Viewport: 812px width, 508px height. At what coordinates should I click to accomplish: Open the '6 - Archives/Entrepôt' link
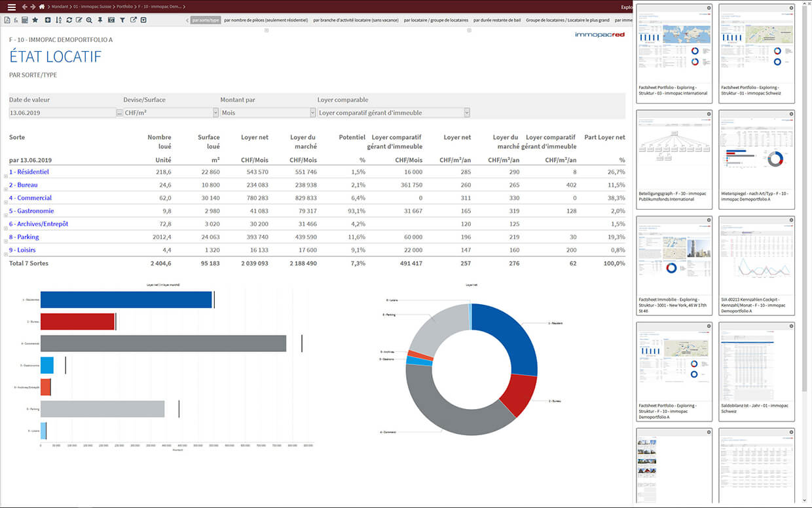[39, 224]
